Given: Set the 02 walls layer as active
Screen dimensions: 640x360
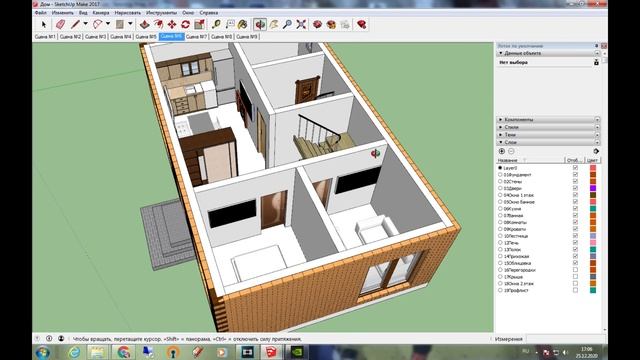Looking at the screenshot, I should (500, 182).
